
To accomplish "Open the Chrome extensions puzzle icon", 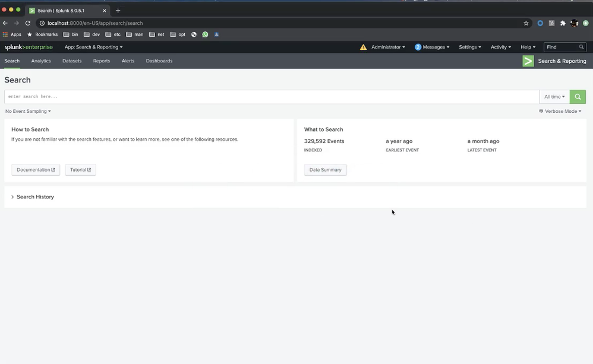I will [x=563, y=23].
